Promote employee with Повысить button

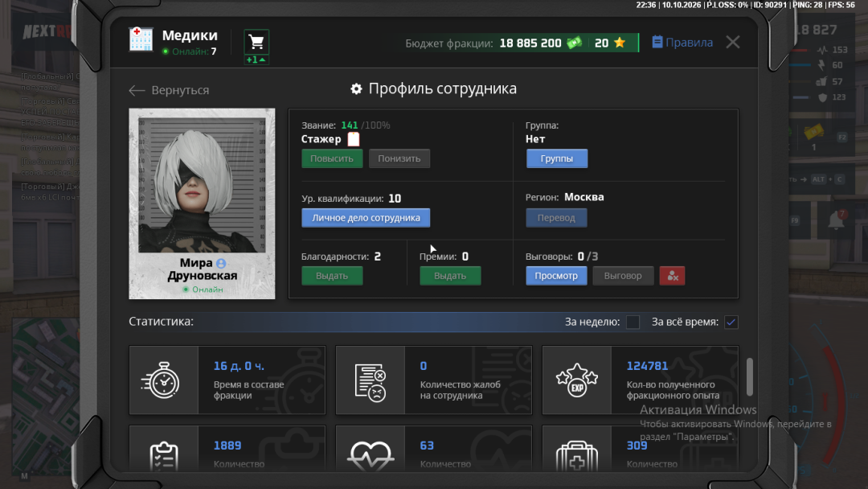[x=332, y=158]
